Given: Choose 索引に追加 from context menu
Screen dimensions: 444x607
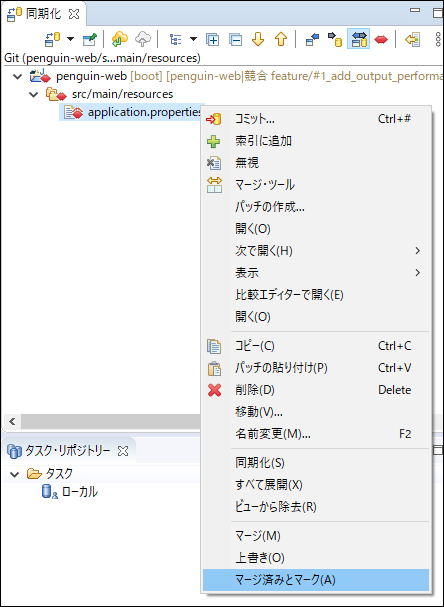Looking at the screenshot, I should tap(315, 141).
